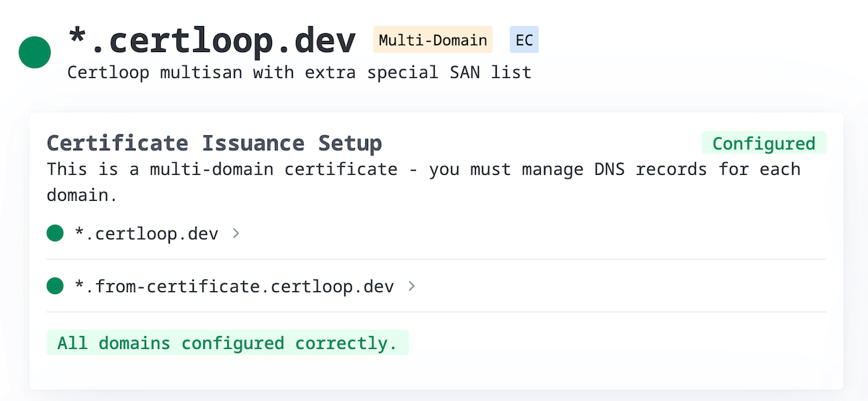Click the Multi-Domain badge
The width and height of the screenshot is (868, 401).
[433, 40]
